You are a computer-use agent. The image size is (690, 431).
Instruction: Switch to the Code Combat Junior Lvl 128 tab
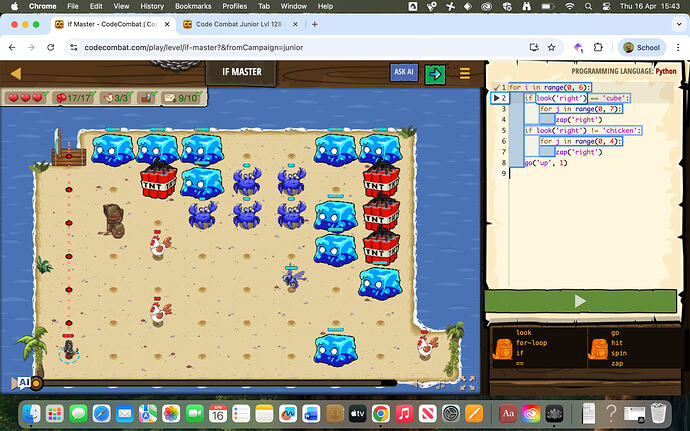click(239, 24)
